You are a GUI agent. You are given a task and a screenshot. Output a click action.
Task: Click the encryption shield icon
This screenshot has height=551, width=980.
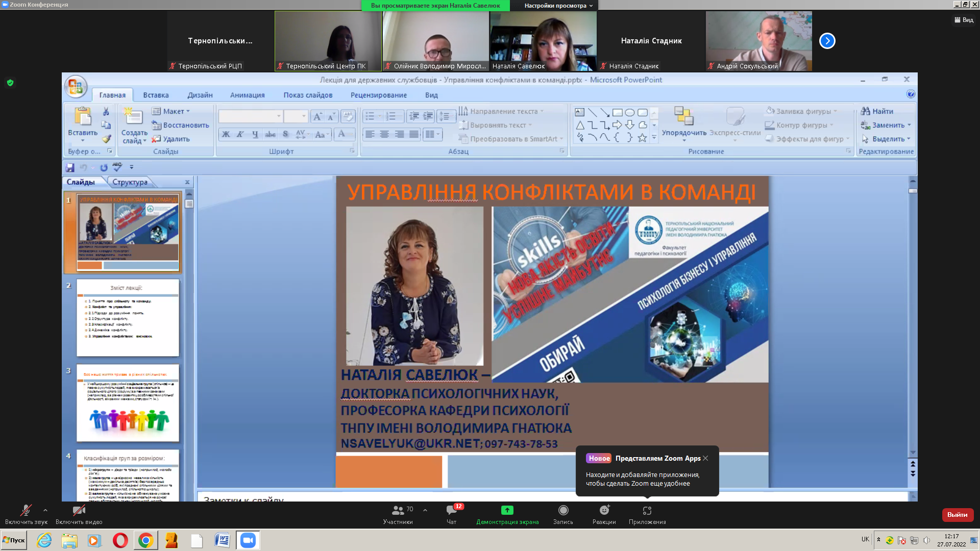point(10,83)
